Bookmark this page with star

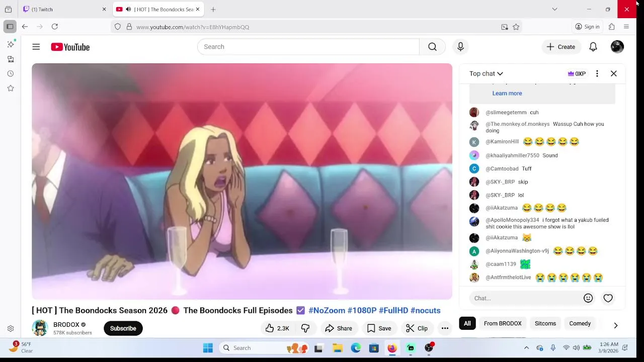516,27
